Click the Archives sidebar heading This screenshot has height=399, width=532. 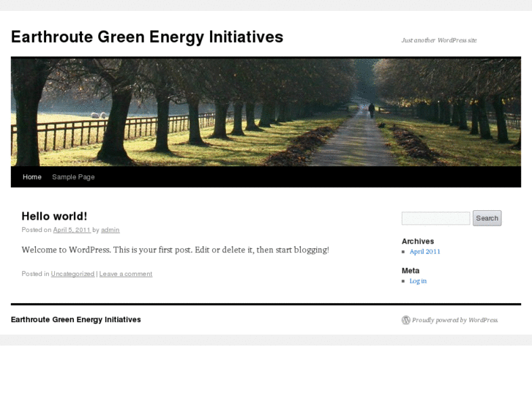click(418, 241)
